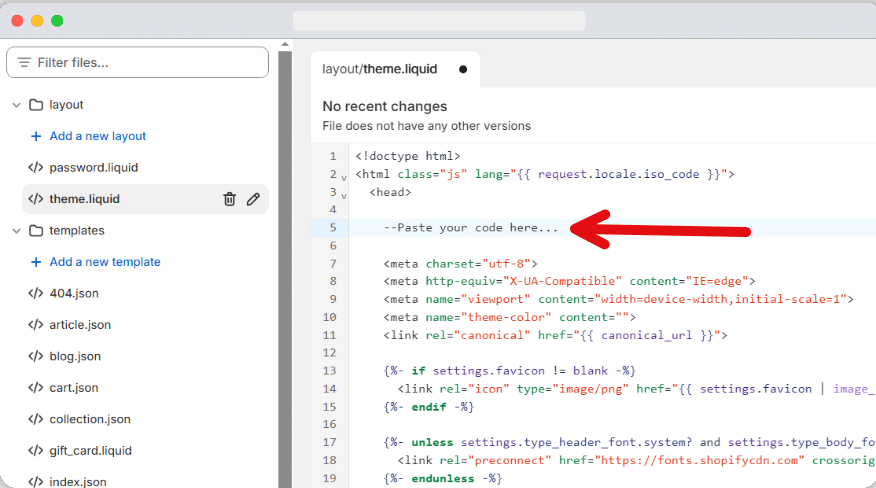Add a new template
The width and height of the screenshot is (876, 488).
[x=105, y=262]
